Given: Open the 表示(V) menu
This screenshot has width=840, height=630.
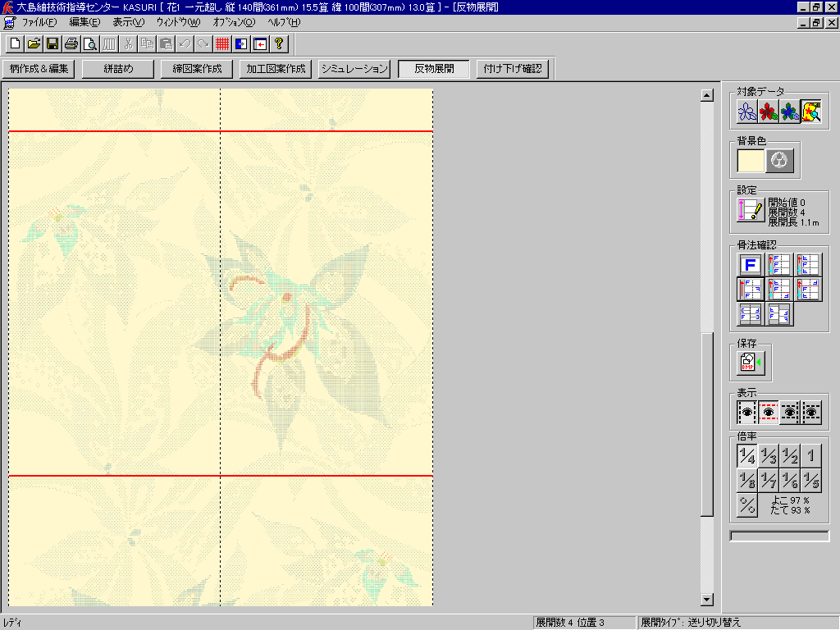Looking at the screenshot, I should (128, 21).
